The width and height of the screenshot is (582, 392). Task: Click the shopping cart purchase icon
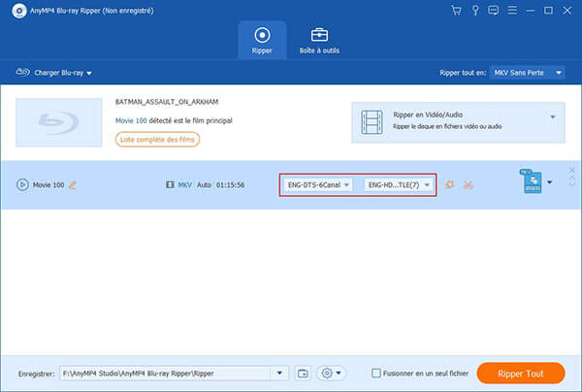455,11
